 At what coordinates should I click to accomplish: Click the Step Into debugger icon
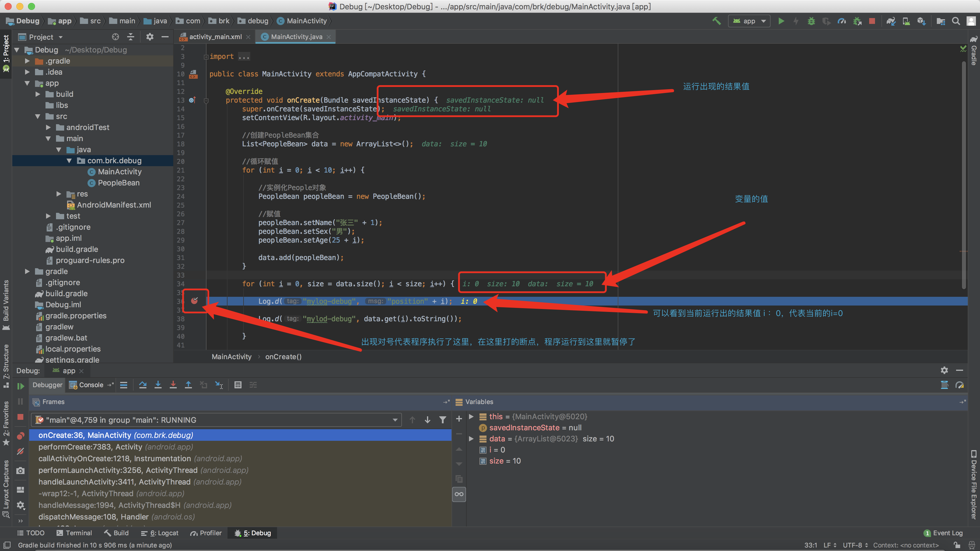point(158,385)
